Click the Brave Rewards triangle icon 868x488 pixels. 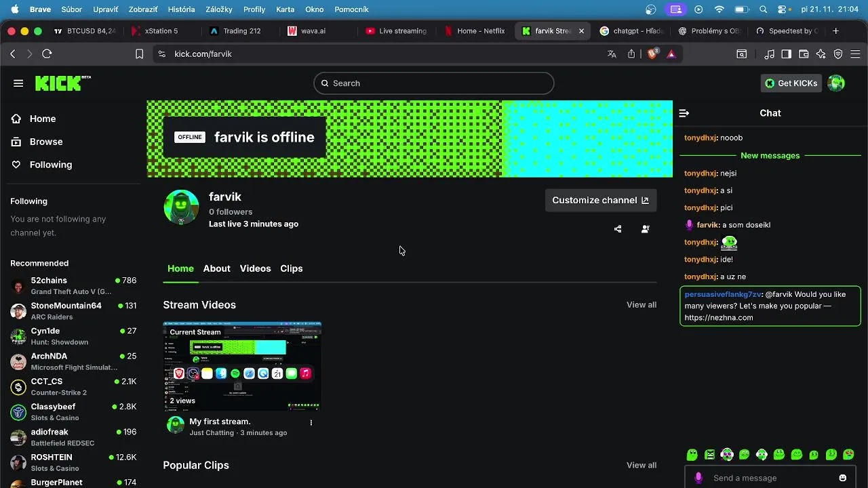671,54
